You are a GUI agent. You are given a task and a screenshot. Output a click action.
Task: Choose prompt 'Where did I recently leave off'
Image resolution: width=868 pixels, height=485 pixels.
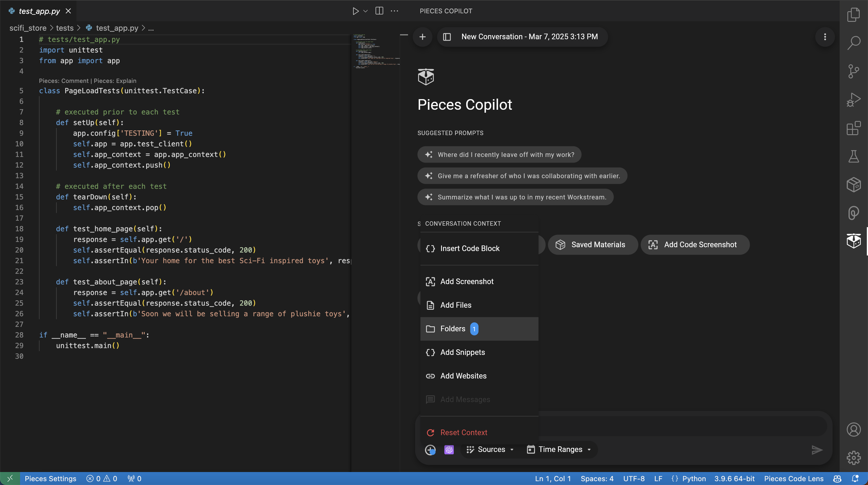tap(499, 155)
